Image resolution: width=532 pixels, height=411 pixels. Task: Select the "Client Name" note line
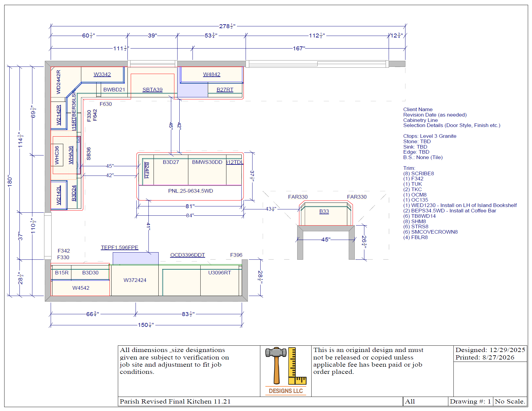pos(418,109)
